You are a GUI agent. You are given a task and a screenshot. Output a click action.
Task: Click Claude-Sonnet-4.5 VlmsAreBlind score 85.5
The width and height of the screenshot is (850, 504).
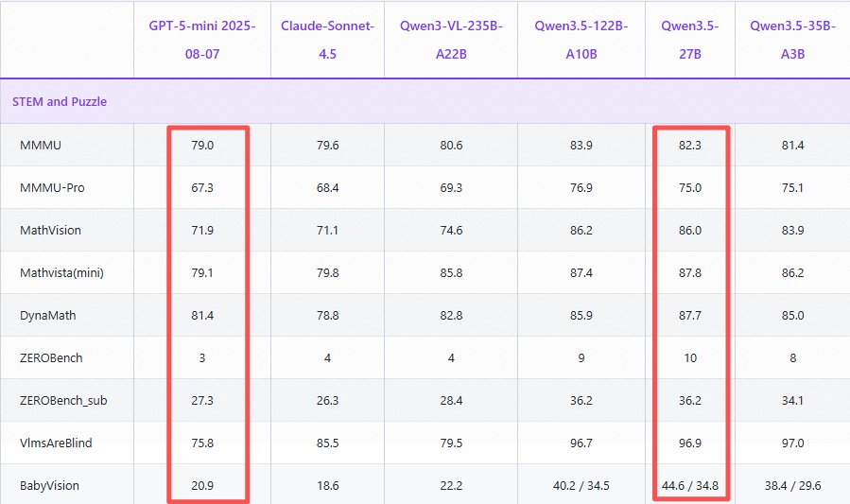click(x=327, y=443)
